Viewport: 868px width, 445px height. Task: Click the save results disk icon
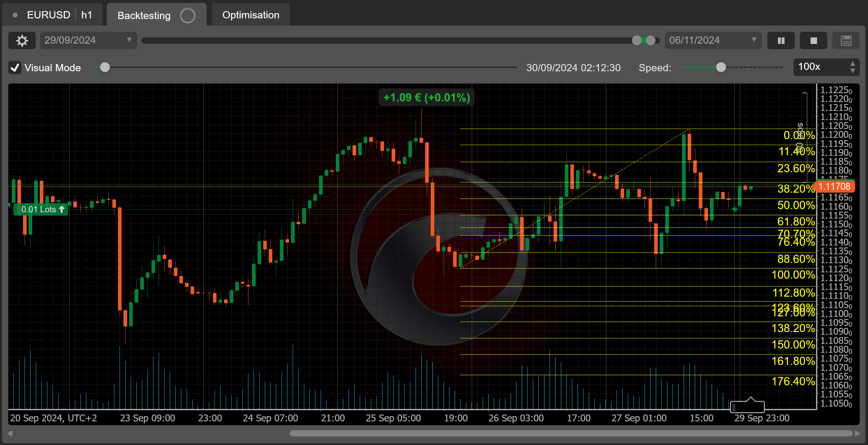pyautogui.click(x=846, y=41)
